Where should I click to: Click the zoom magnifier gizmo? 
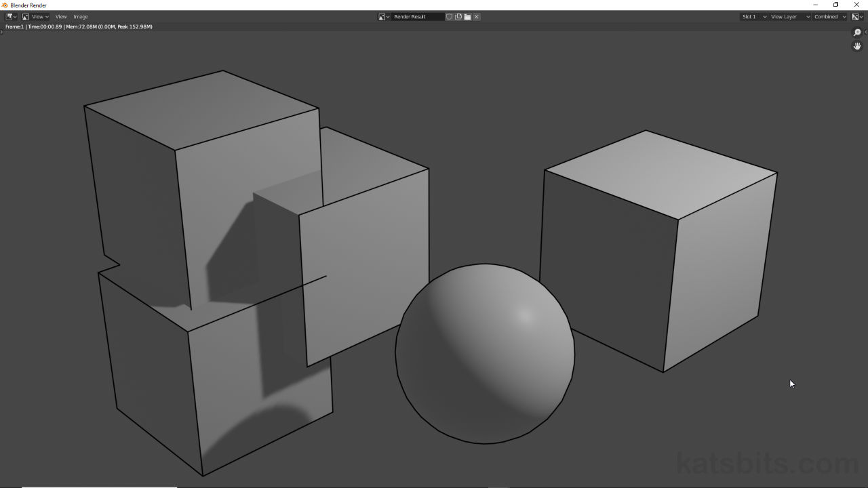point(857,33)
